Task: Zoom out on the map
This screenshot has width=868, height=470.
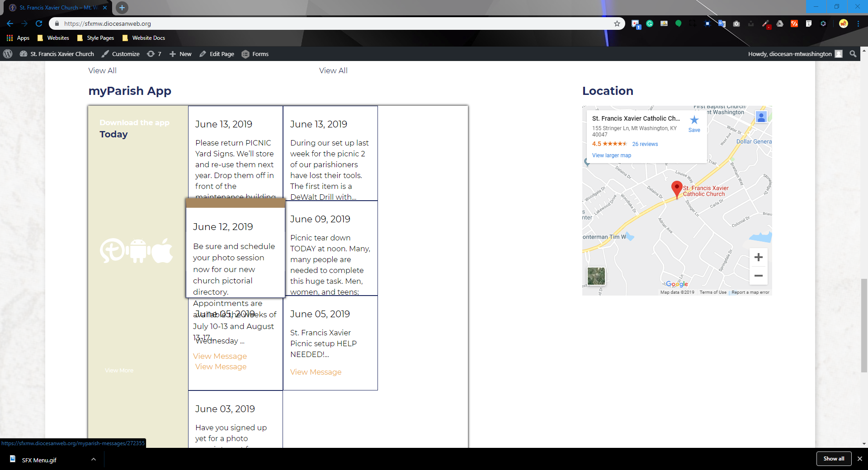Action: point(758,276)
